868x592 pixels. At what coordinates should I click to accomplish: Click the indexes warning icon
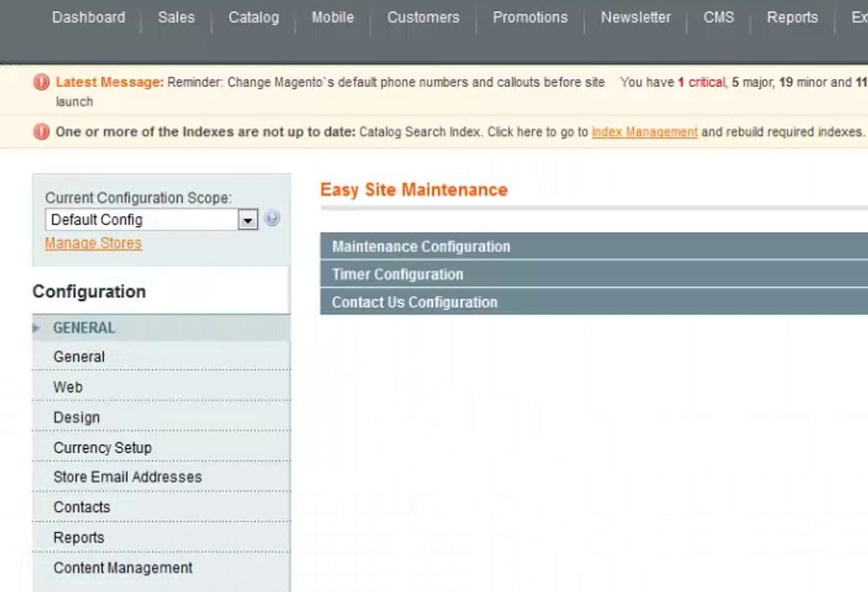pos(42,132)
